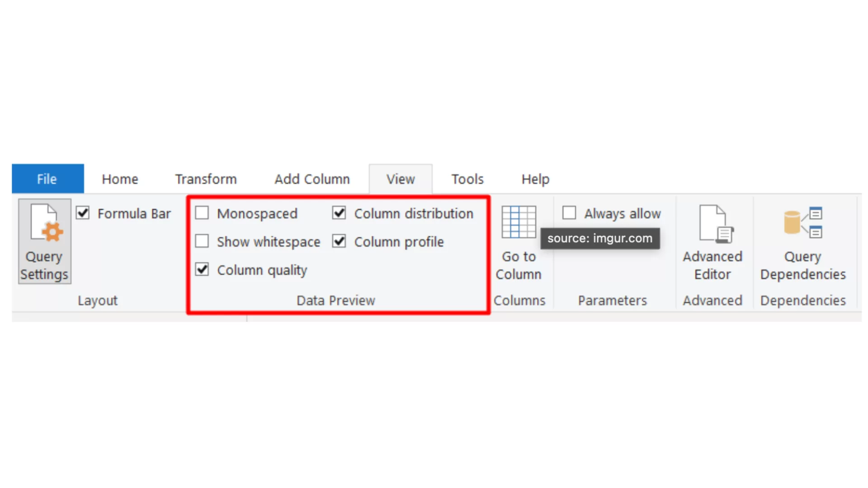The image size is (868, 488).
Task: Open the Advanced Editor icon
Action: tap(716, 224)
